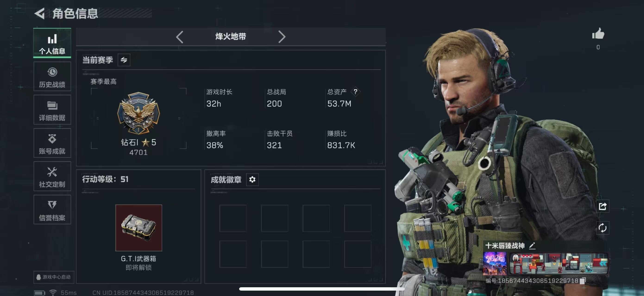Click the rotate character refresh icon
The image size is (644, 296).
pos(603,228)
